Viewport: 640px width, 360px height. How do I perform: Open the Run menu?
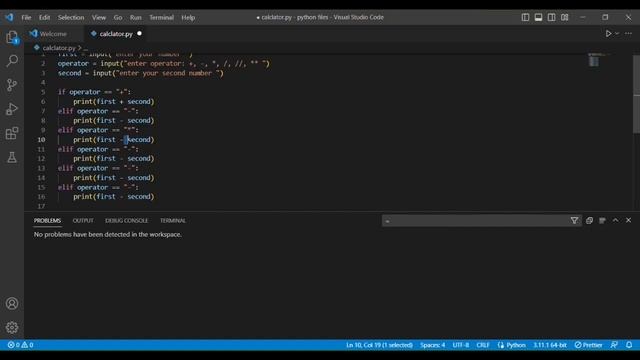(136, 17)
